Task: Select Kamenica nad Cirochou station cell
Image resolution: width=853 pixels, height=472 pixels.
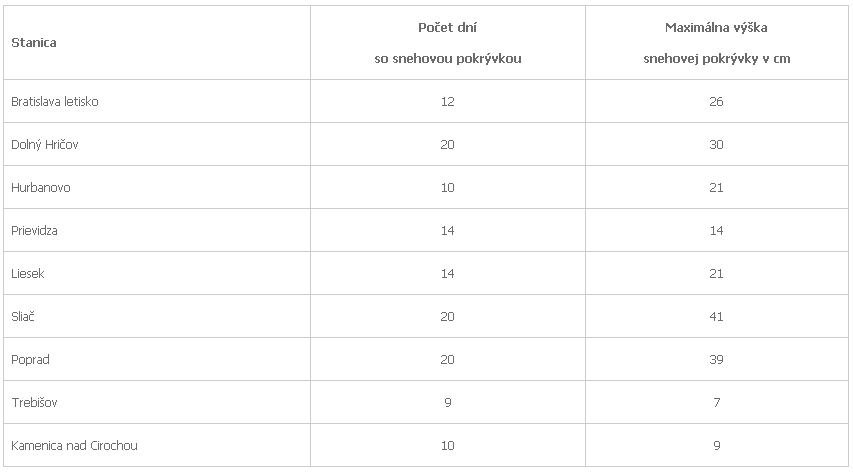Action: (74, 446)
